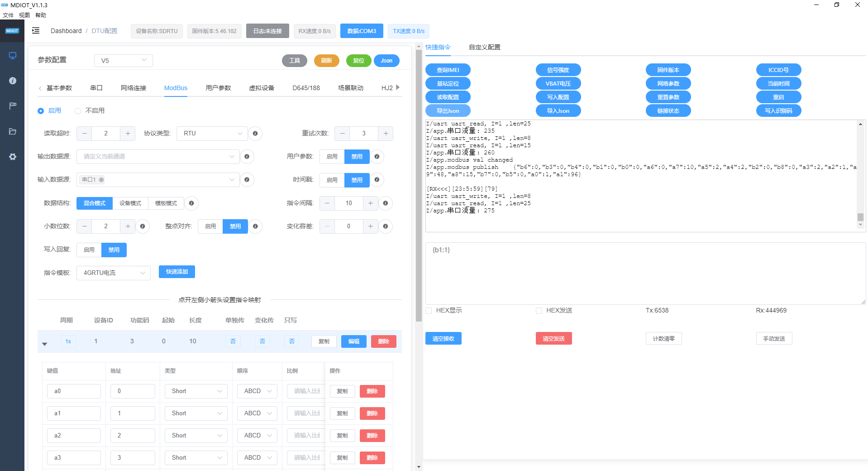This screenshot has height=471, width=868.
Task: Focus the 键值 field containing a0
Action: click(x=74, y=391)
